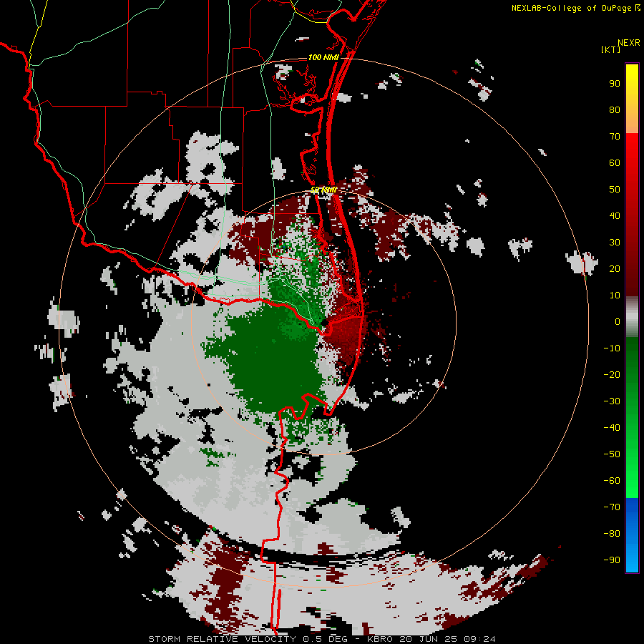
Task: Click the gray zero-velocity band of the color bar
Action: 632,317
